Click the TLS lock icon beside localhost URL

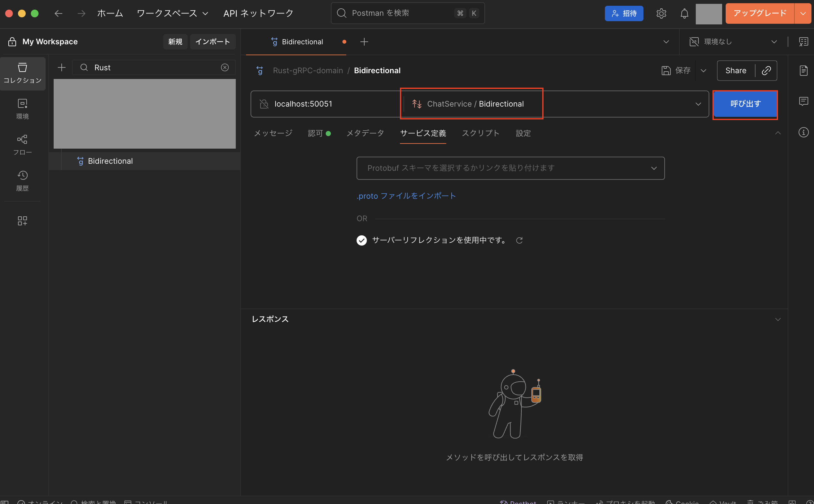pos(264,104)
